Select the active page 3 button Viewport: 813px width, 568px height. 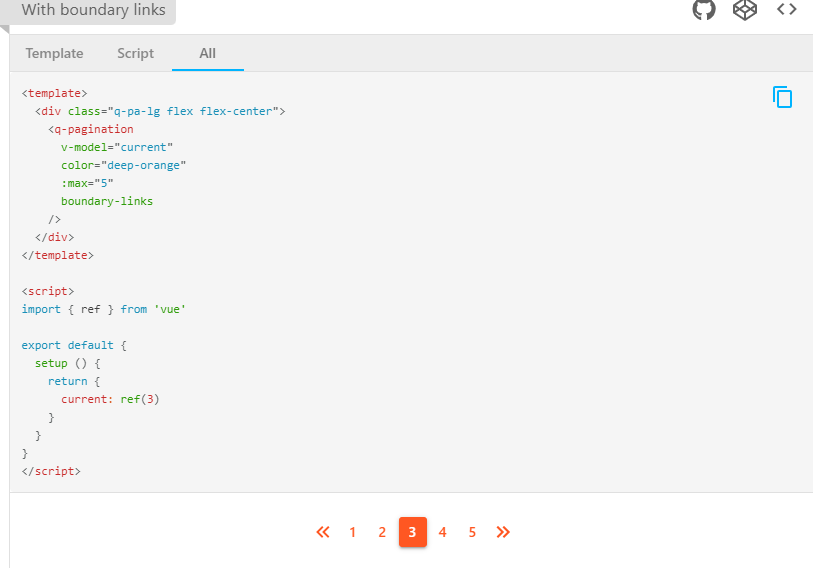point(413,532)
